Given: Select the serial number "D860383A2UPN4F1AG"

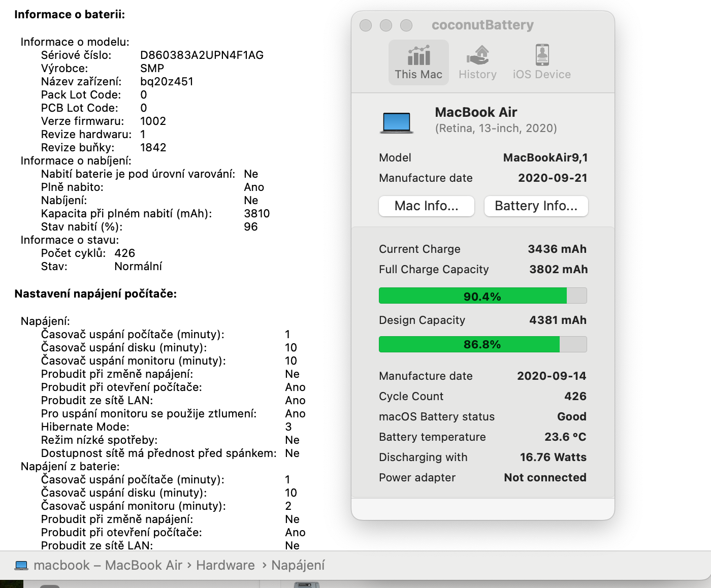Looking at the screenshot, I should 202,55.
